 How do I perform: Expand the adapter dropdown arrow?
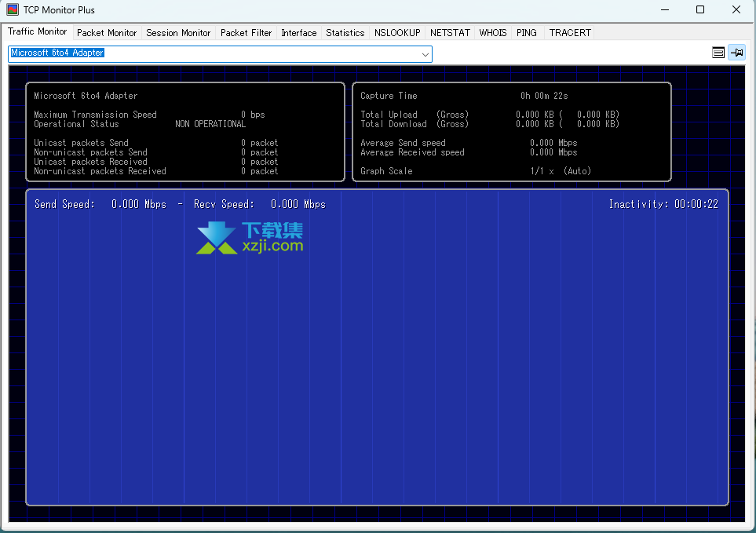[x=425, y=54]
